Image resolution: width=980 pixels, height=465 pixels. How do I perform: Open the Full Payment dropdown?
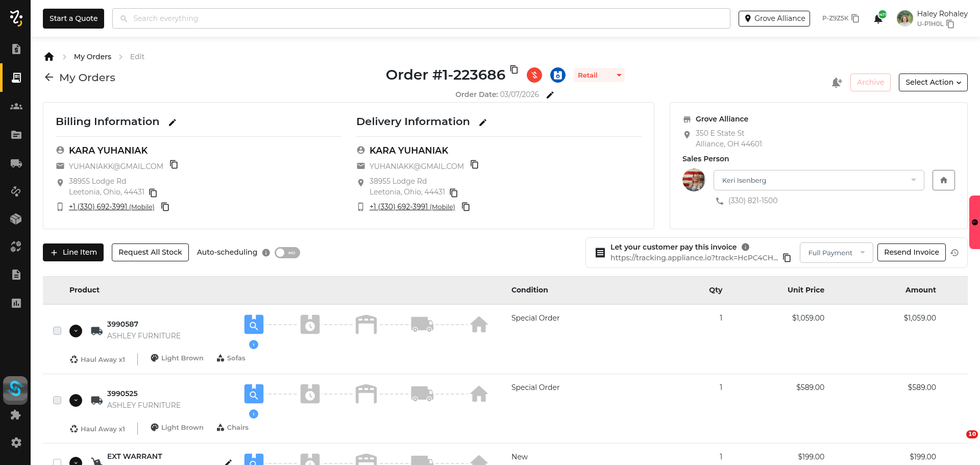pos(836,253)
